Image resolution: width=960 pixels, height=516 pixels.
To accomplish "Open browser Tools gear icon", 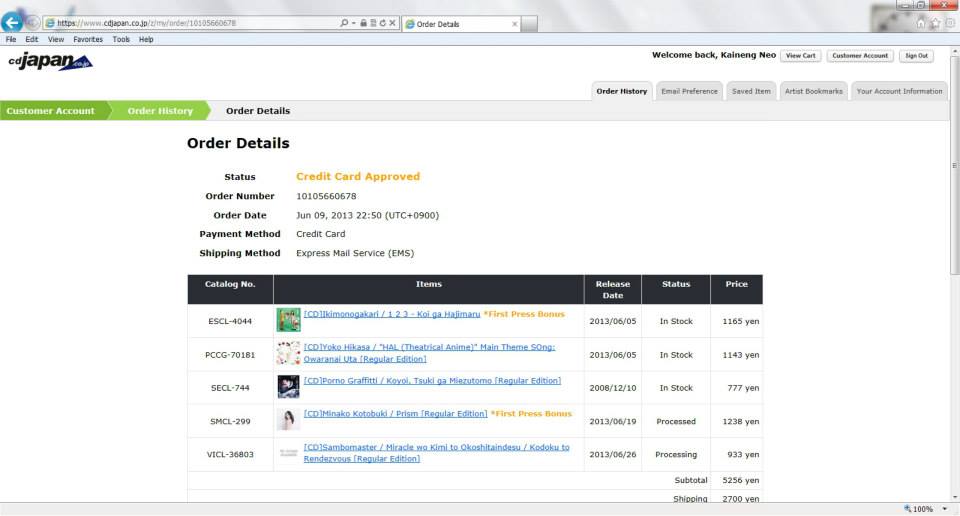I will [x=950, y=23].
